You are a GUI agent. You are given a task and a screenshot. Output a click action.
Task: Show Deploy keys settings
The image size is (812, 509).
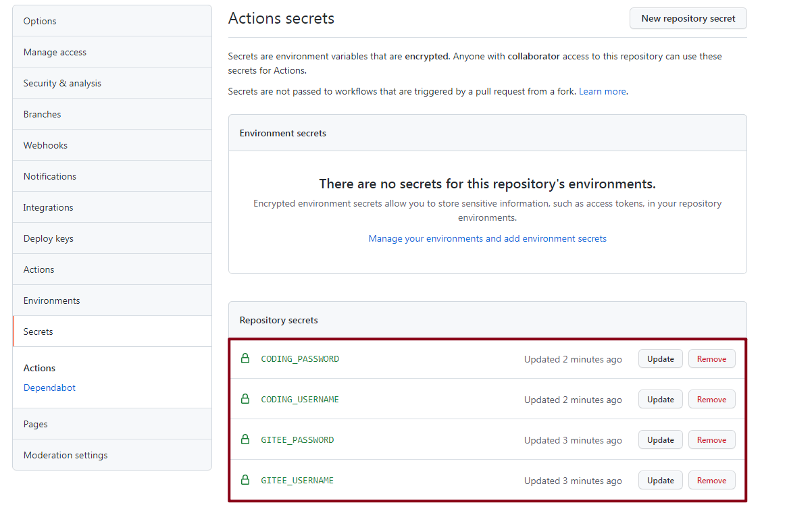[x=48, y=238]
